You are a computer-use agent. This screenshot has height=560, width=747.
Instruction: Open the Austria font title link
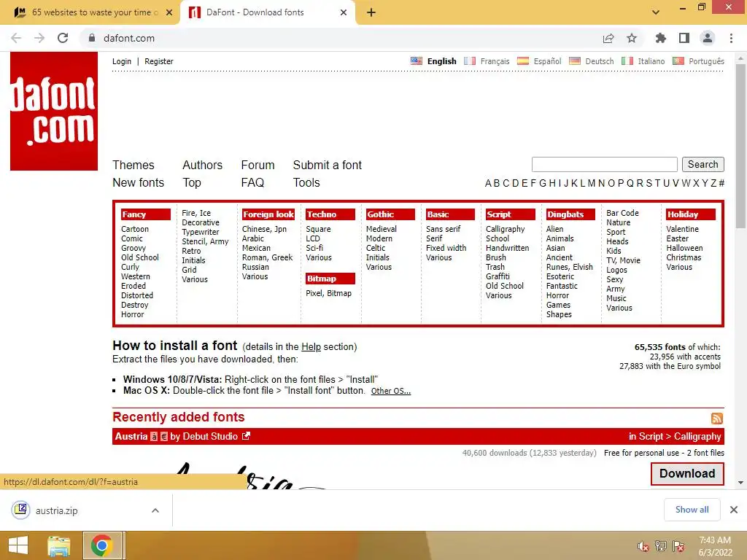(131, 436)
